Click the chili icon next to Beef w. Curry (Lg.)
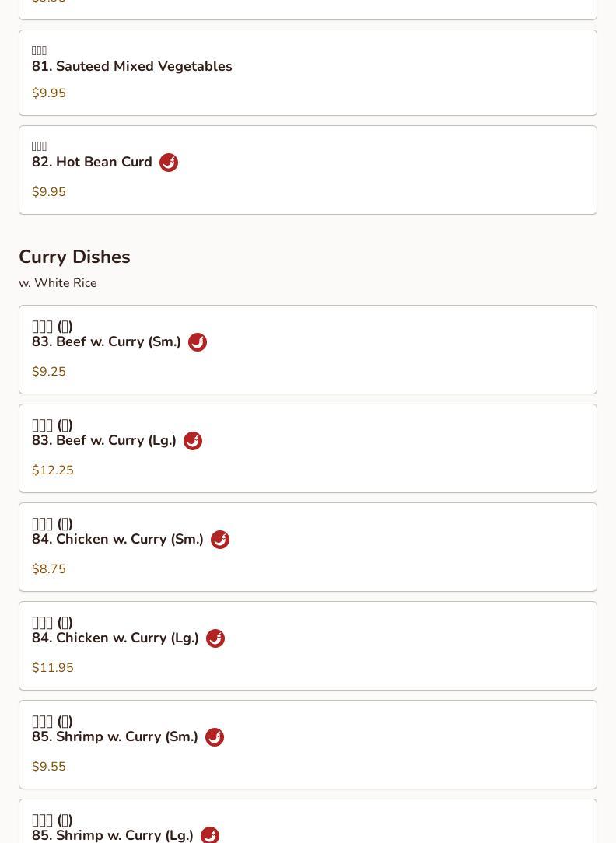The width and height of the screenshot is (616, 843). pyautogui.click(x=193, y=441)
